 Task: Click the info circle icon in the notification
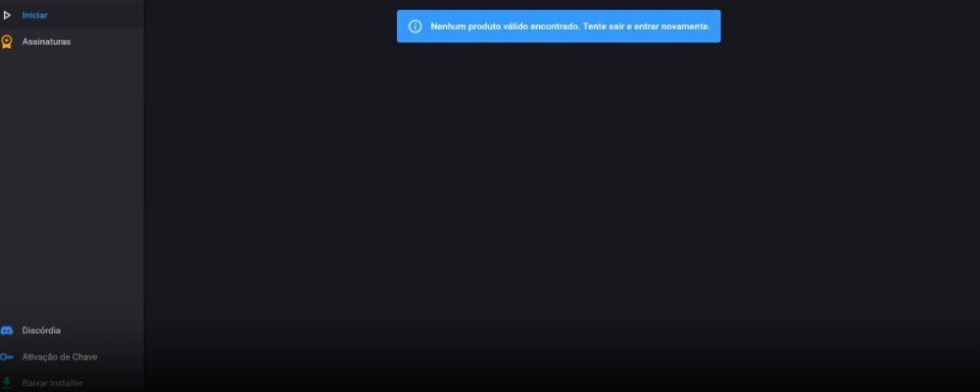tap(415, 26)
